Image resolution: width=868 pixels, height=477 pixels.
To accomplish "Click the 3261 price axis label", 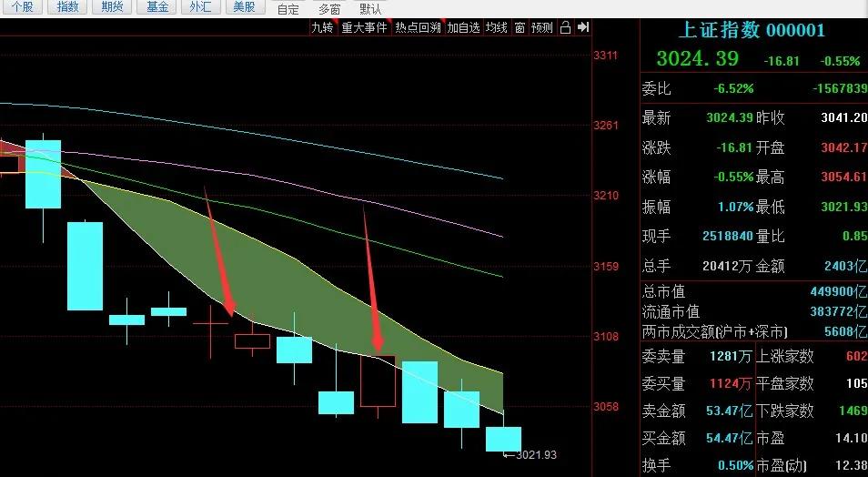I will pos(605,126).
